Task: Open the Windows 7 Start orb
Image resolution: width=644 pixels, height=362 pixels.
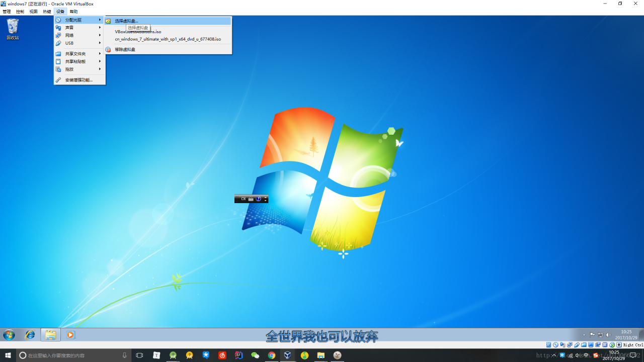Action: tap(9, 335)
